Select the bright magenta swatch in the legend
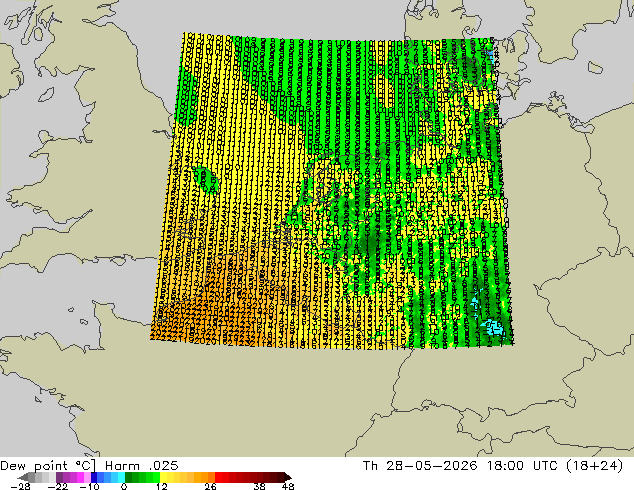This screenshot has height=490, width=634. (x=80, y=477)
